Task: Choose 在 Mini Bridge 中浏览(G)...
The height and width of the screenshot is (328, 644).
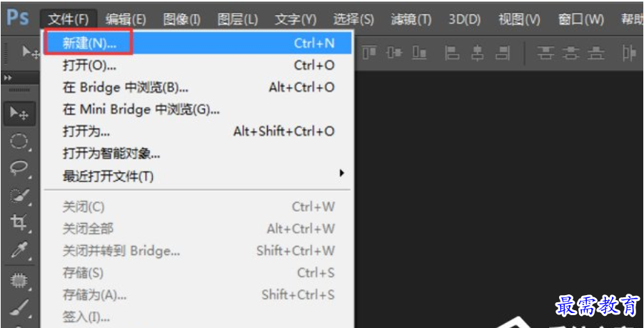Action: click(x=198, y=109)
